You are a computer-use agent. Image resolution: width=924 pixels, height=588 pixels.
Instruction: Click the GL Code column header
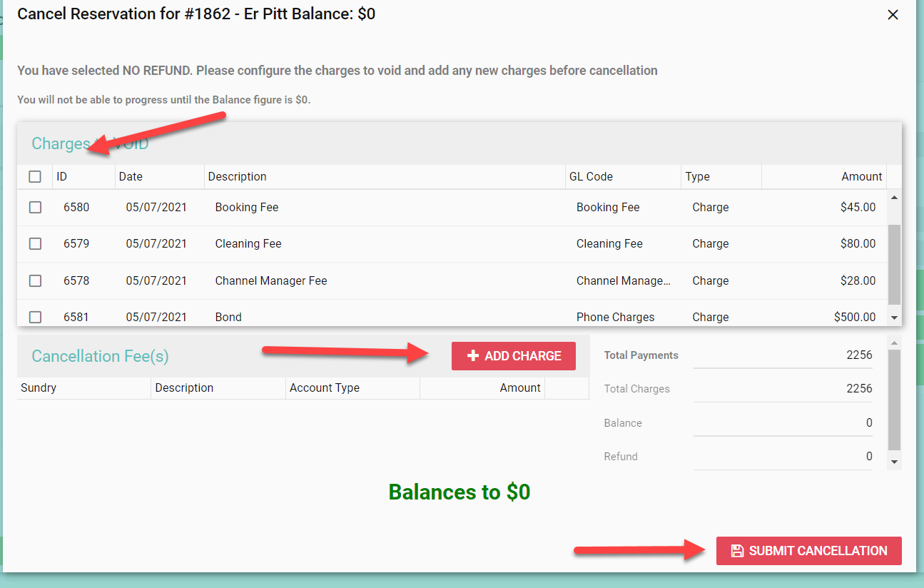point(591,176)
